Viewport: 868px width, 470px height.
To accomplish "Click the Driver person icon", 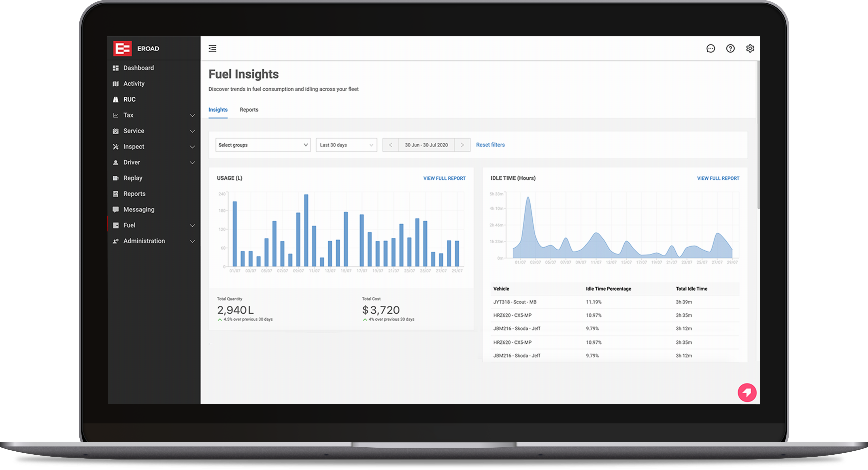I will [x=116, y=162].
